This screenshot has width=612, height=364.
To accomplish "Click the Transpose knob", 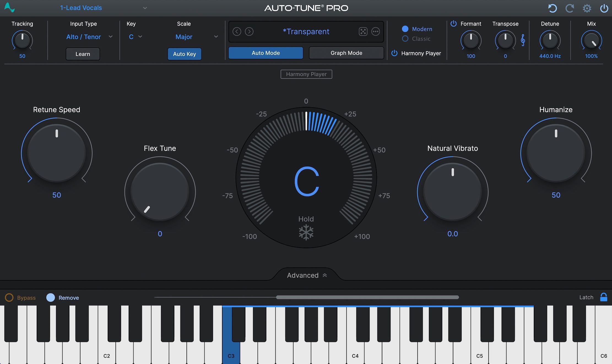I will click(x=505, y=41).
